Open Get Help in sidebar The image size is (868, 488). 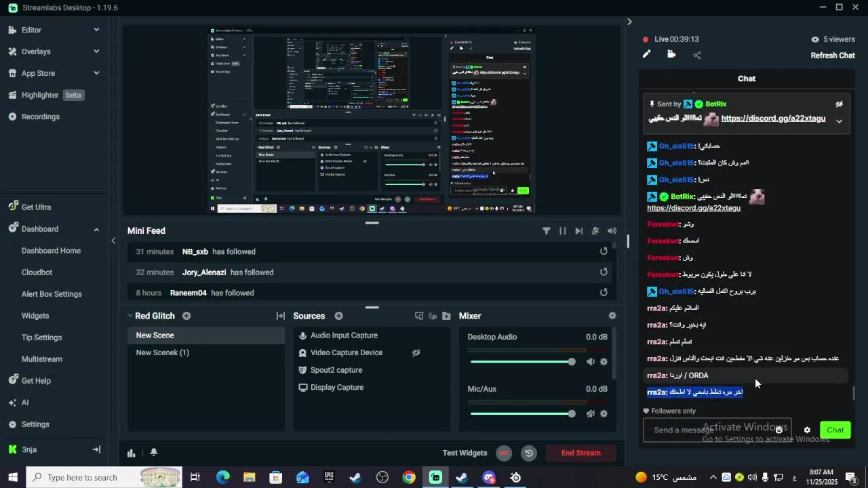click(x=35, y=381)
